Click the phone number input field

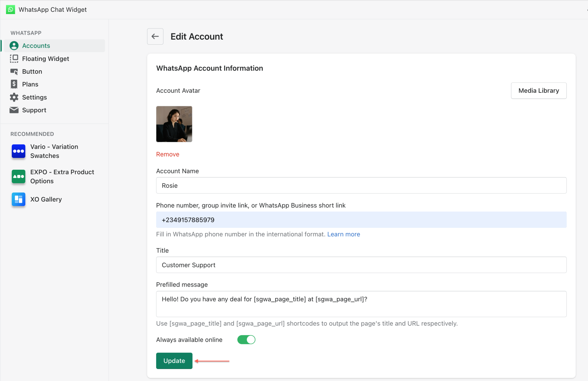[361, 220]
